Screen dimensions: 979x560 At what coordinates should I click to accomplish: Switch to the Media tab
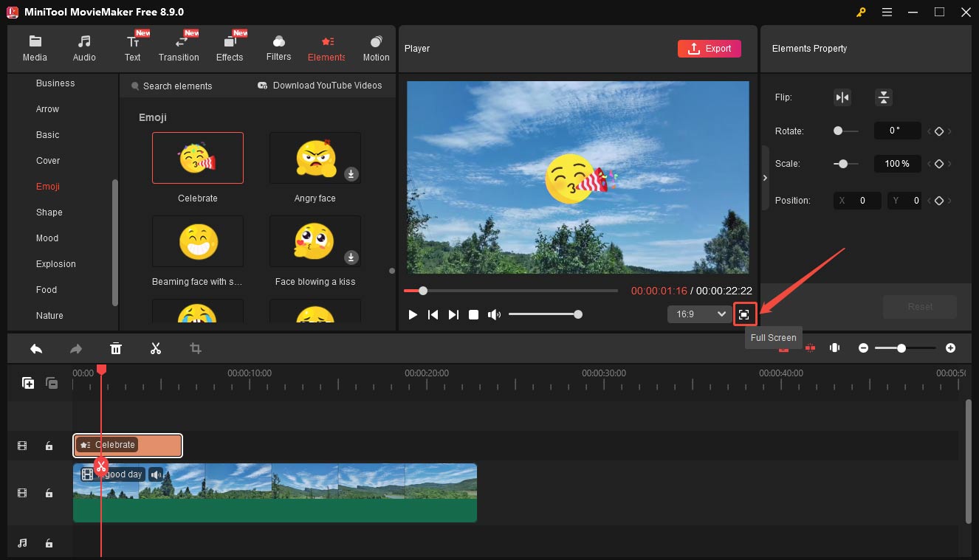[x=35, y=48]
